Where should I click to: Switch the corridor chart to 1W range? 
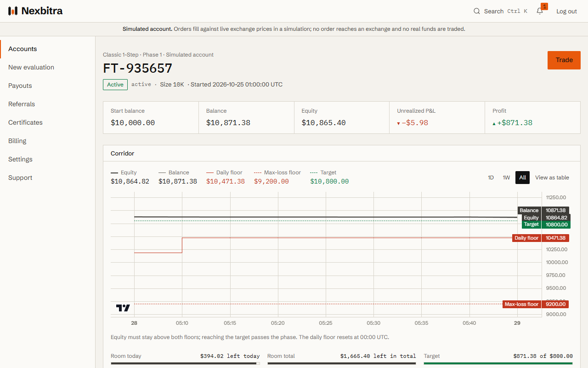(506, 178)
